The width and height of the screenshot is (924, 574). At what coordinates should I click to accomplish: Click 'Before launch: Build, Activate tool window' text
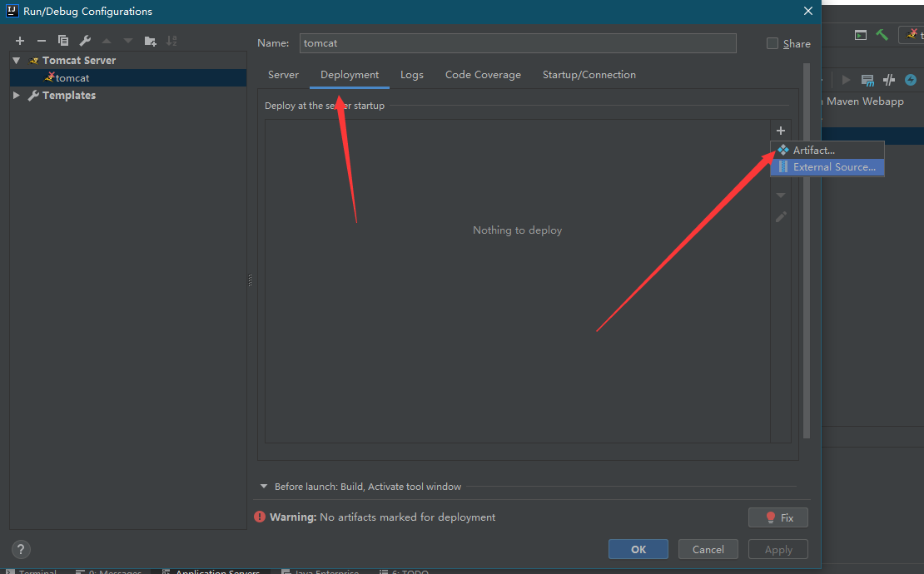click(368, 487)
